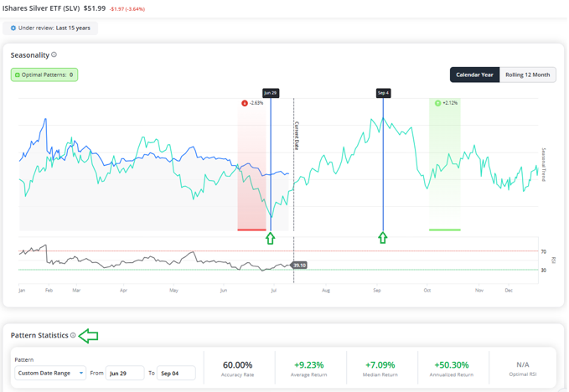The height and width of the screenshot is (392, 569).
Task: Click the green arrow under Sep 4 line
Action: tap(383, 238)
